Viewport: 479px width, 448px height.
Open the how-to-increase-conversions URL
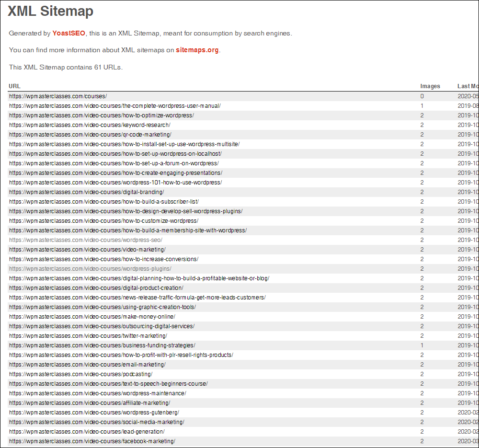point(103,259)
